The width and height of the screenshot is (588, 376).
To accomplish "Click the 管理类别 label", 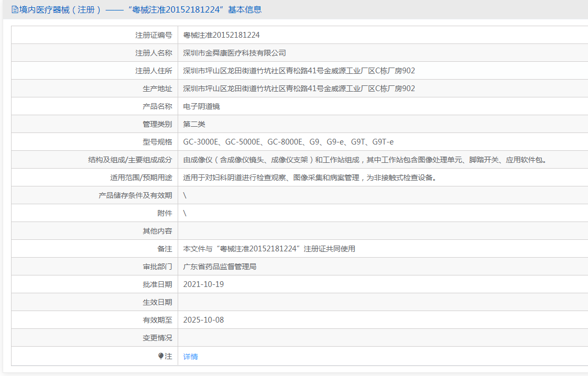I will [x=158, y=124].
